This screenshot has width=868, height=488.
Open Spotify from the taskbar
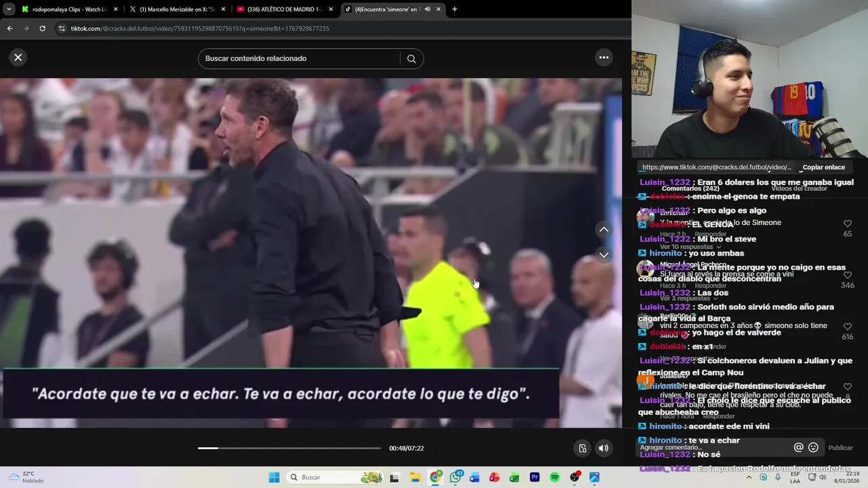click(x=554, y=477)
